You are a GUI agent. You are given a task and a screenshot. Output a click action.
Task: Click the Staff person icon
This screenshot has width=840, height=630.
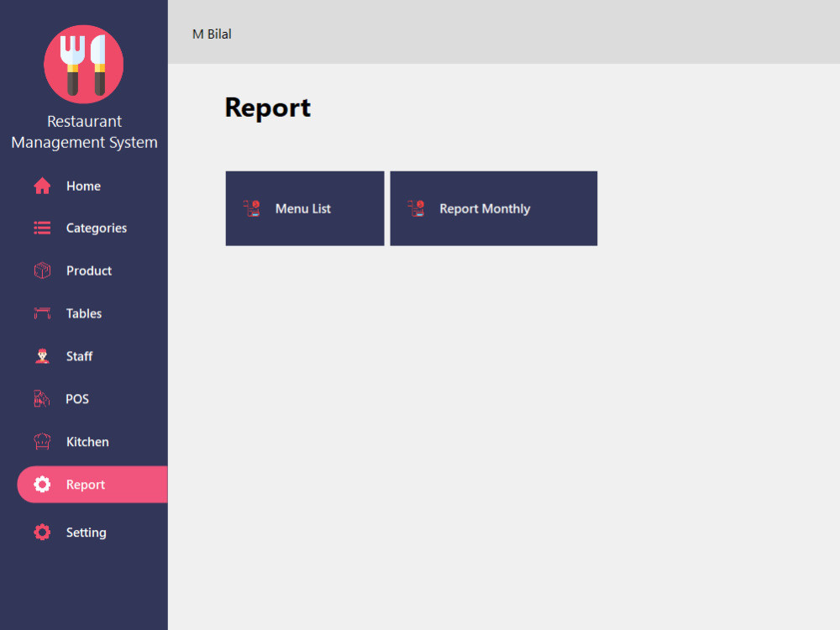point(42,356)
